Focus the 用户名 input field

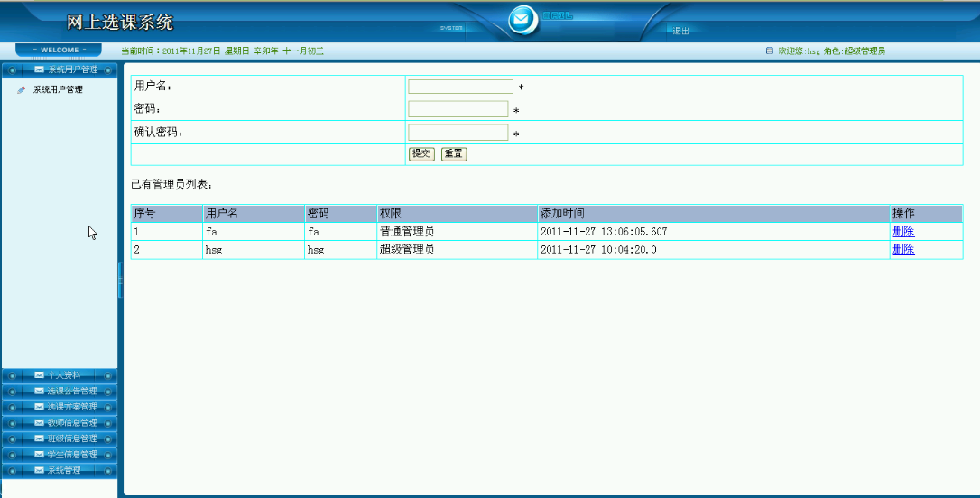tap(460, 87)
